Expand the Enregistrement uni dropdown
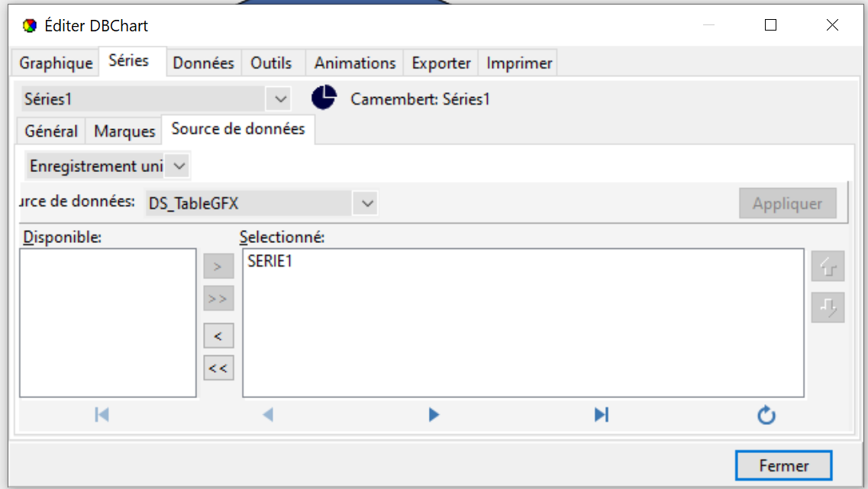 (x=179, y=166)
